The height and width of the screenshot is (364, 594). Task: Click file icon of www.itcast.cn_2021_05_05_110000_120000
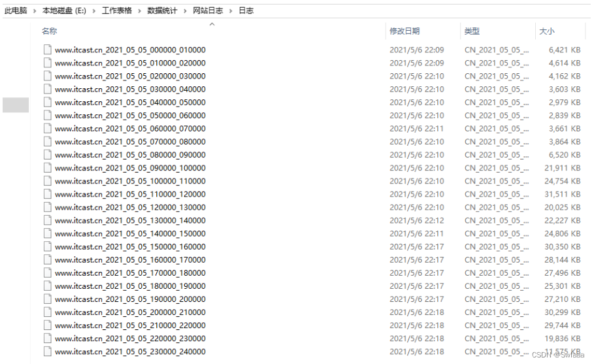[47, 194]
